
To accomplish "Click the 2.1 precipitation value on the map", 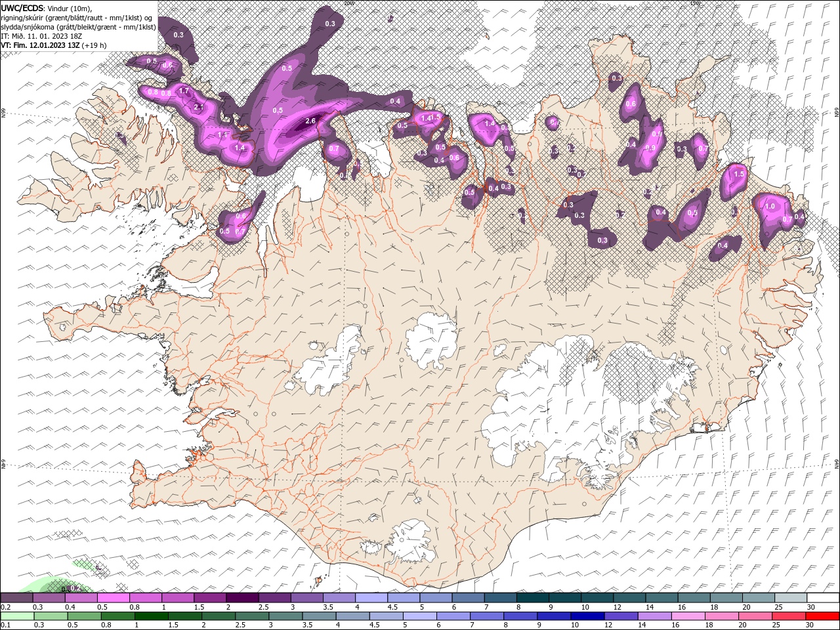I will coord(199,106).
